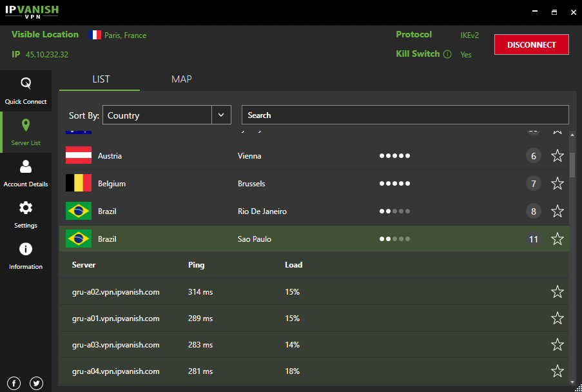
Task: Select server gru-a01.vpn.ipvanish.com
Action: pyautogui.click(x=116, y=318)
